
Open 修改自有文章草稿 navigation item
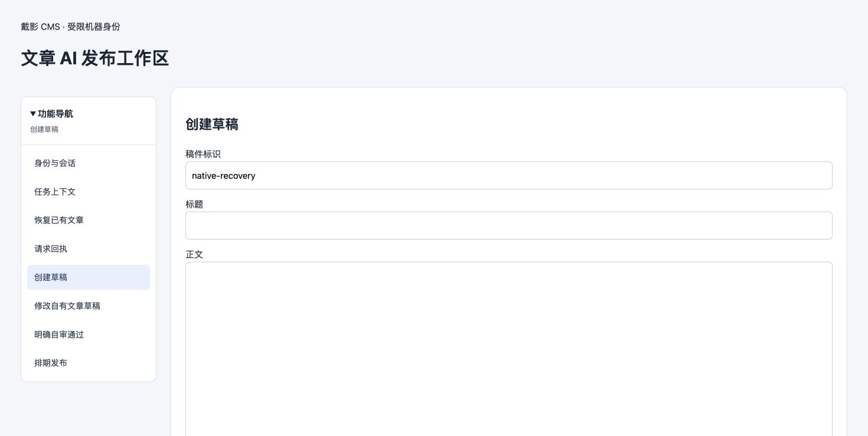(x=89, y=306)
